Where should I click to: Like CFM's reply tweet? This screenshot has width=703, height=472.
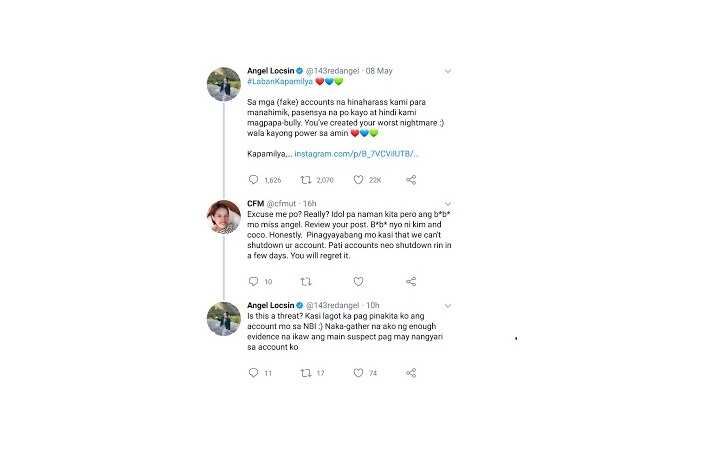click(358, 281)
